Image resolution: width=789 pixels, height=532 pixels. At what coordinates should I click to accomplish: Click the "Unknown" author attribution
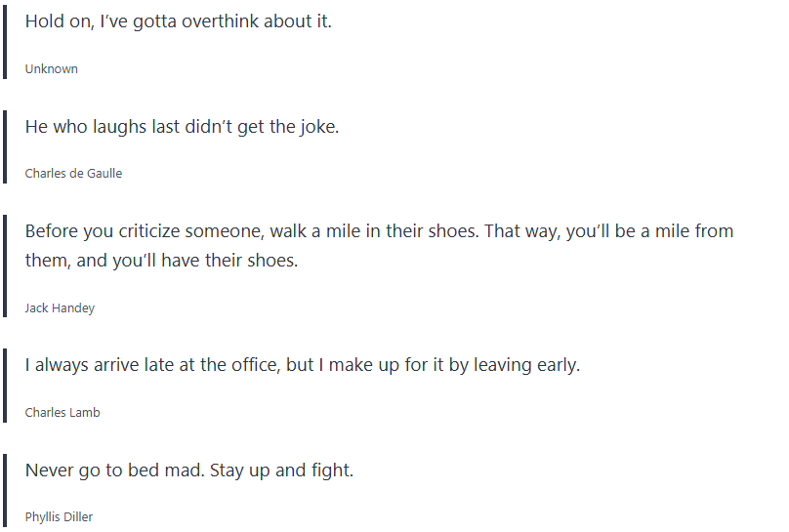click(51, 69)
